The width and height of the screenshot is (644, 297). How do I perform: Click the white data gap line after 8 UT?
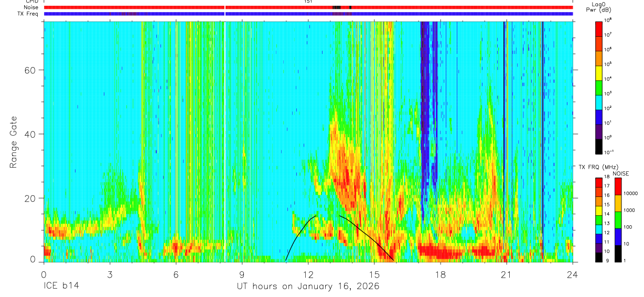click(x=224, y=141)
